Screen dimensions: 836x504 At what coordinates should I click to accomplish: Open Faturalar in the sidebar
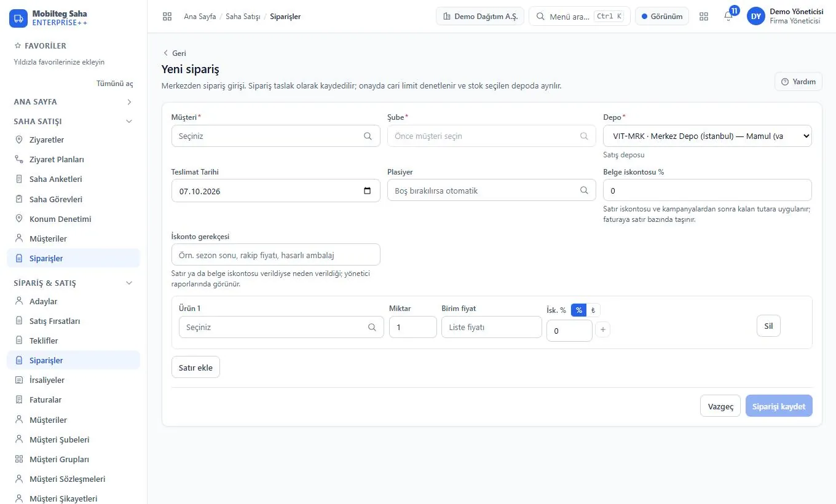click(73, 400)
